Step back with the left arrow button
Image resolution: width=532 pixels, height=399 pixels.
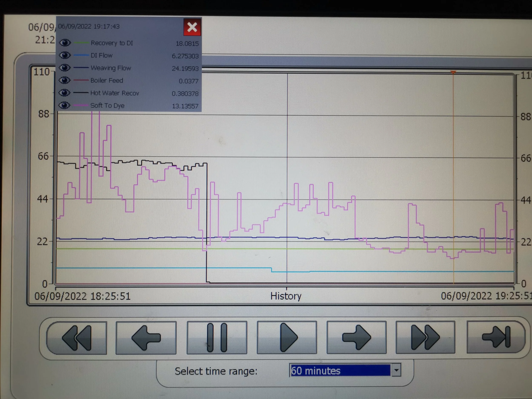[x=146, y=338]
